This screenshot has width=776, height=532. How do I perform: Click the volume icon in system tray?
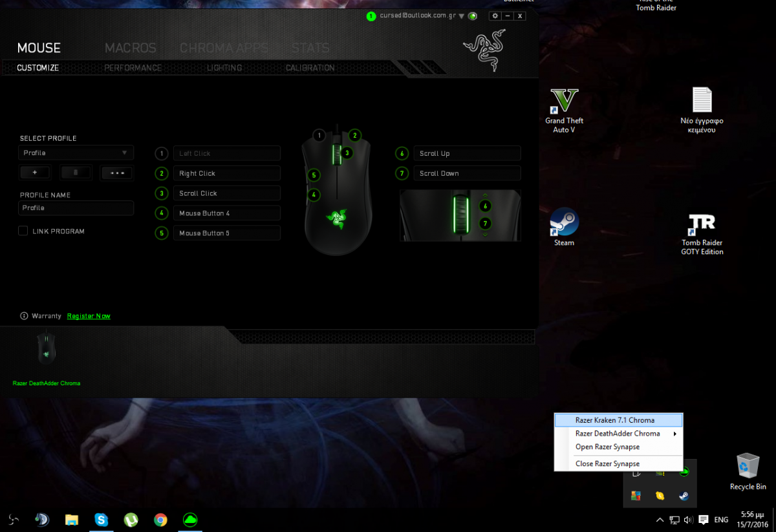[688, 520]
